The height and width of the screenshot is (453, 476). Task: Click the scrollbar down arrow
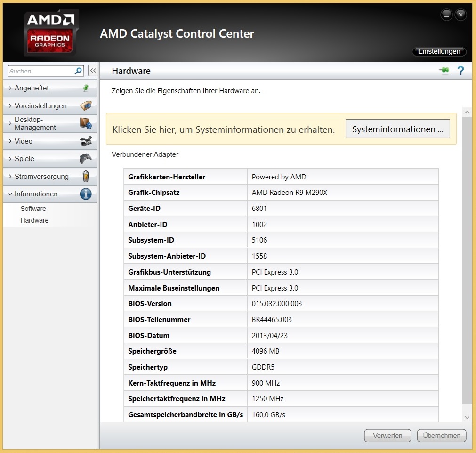tap(467, 418)
